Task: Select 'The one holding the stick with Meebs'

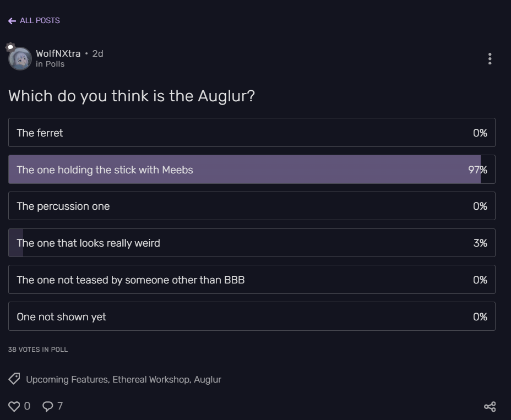Action: tap(252, 170)
